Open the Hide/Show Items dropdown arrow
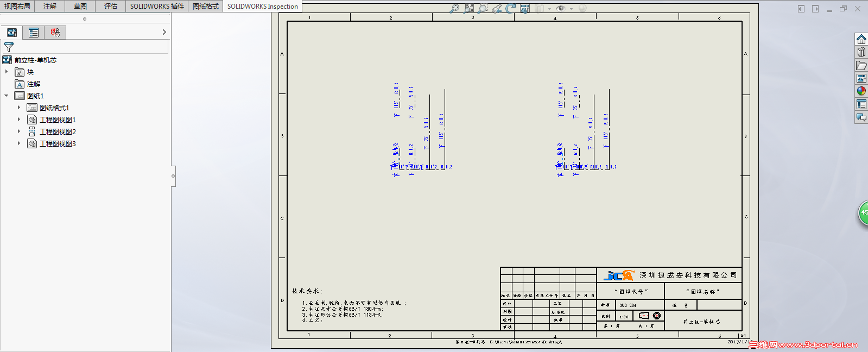Image resolution: width=868 pixels, height=352 pixels. coord(571,9)
